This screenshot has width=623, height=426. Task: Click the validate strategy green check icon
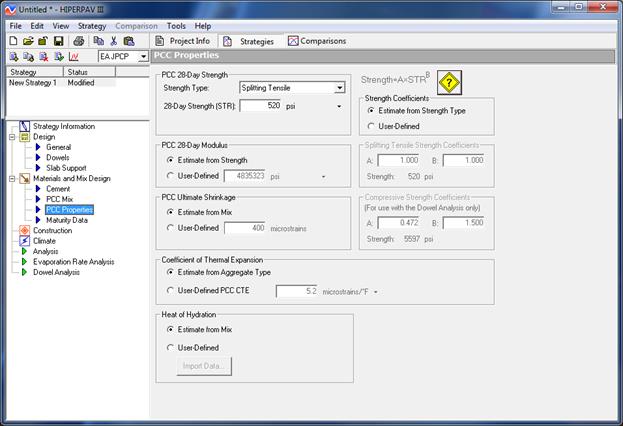(59, 57)
